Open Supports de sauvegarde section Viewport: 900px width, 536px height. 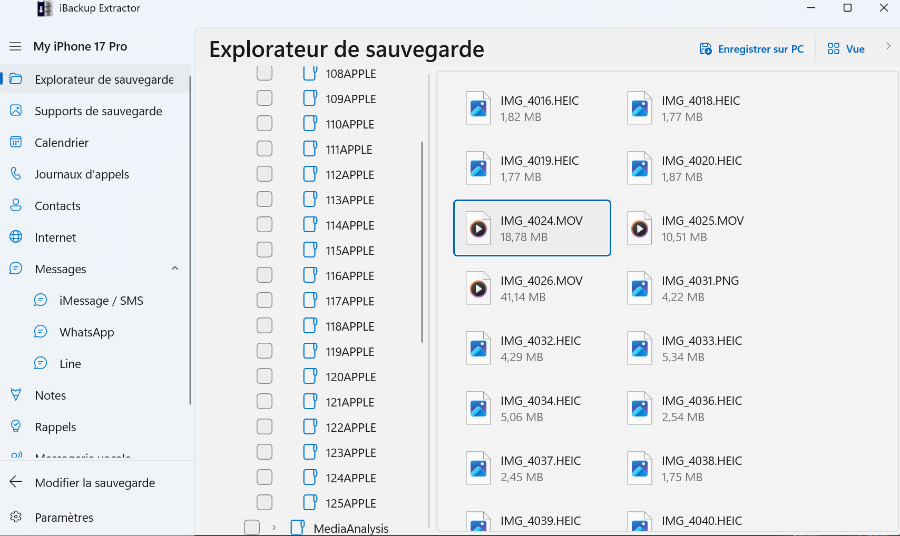[95, 111]
